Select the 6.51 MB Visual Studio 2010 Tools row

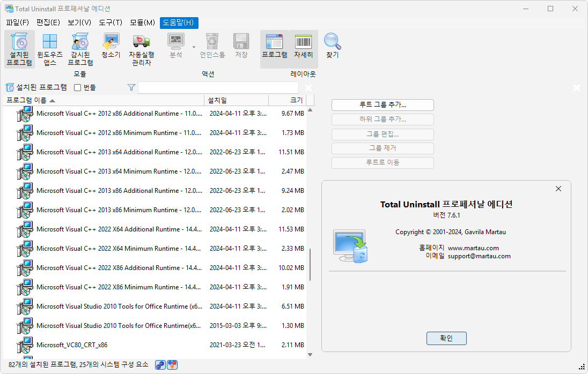pyautogui.click(x=155, y=306)
